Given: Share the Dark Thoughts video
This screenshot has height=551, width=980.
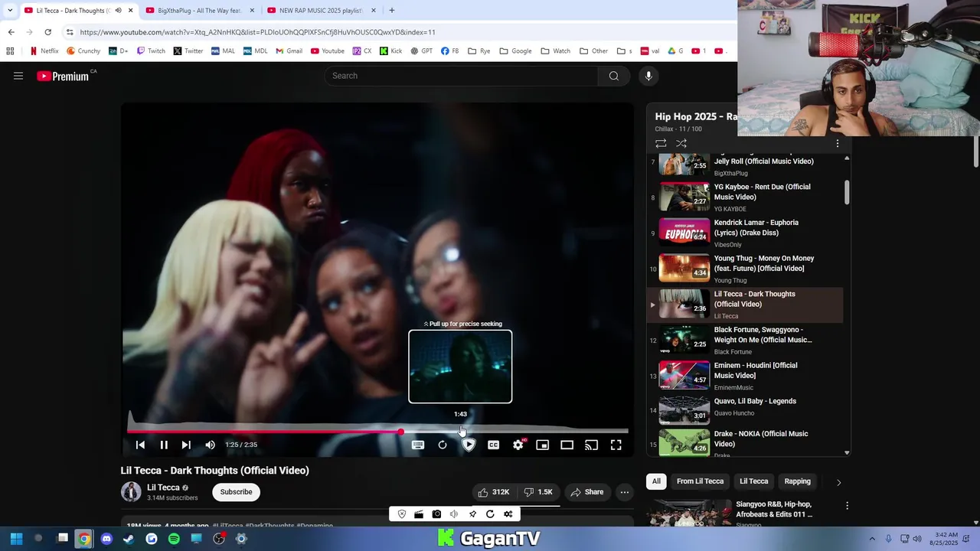Looking at the screenshot, I should click(587, 492).
